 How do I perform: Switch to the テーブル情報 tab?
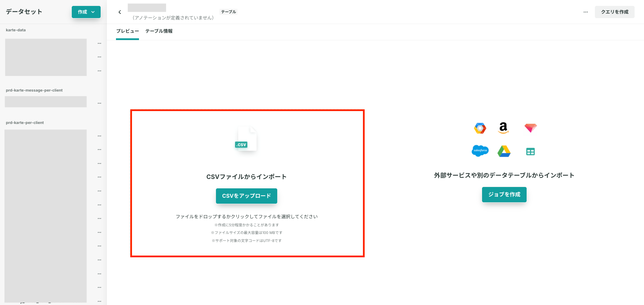[159, 31]
